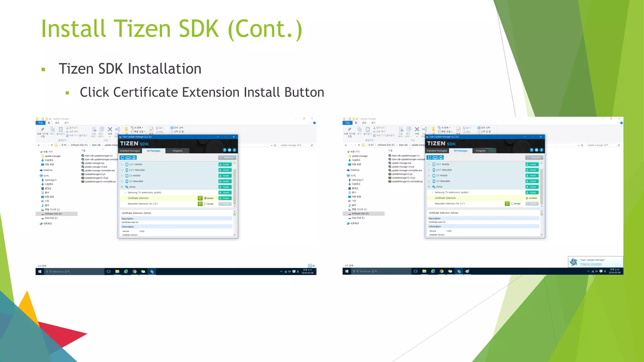The image size is (644, 362).
Task: Collapse Extras group in right screenshot
Action: coord(429,187)
